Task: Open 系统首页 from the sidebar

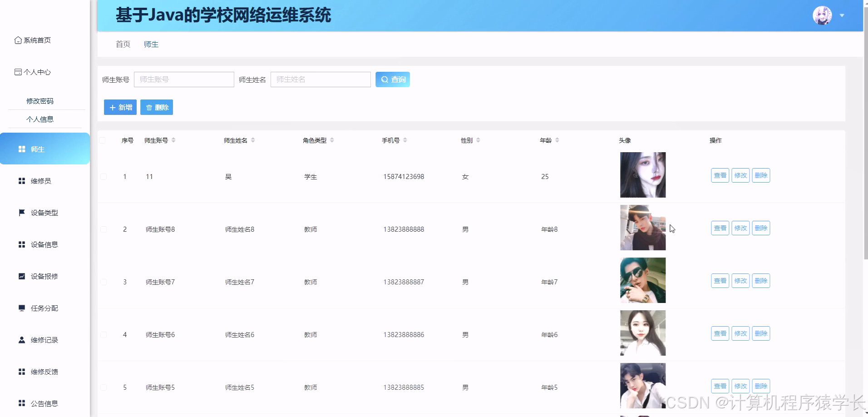Action: coord(36,40)
